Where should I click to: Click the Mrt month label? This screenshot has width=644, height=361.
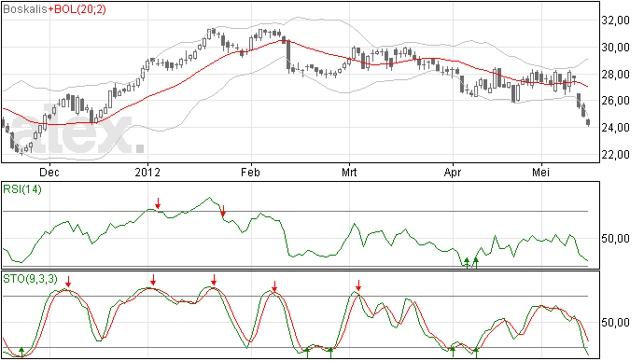pos(349,173)
